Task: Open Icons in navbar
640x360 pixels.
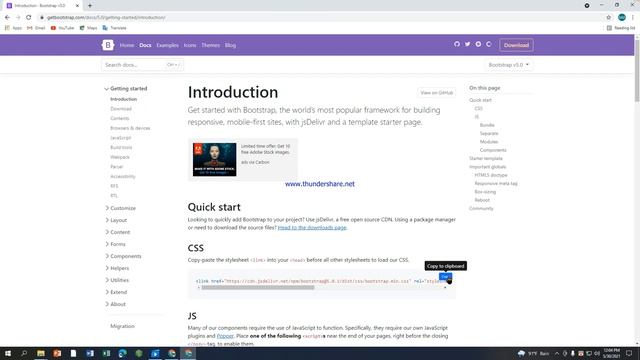Action: pyautogui.click(x=190, y=45)
